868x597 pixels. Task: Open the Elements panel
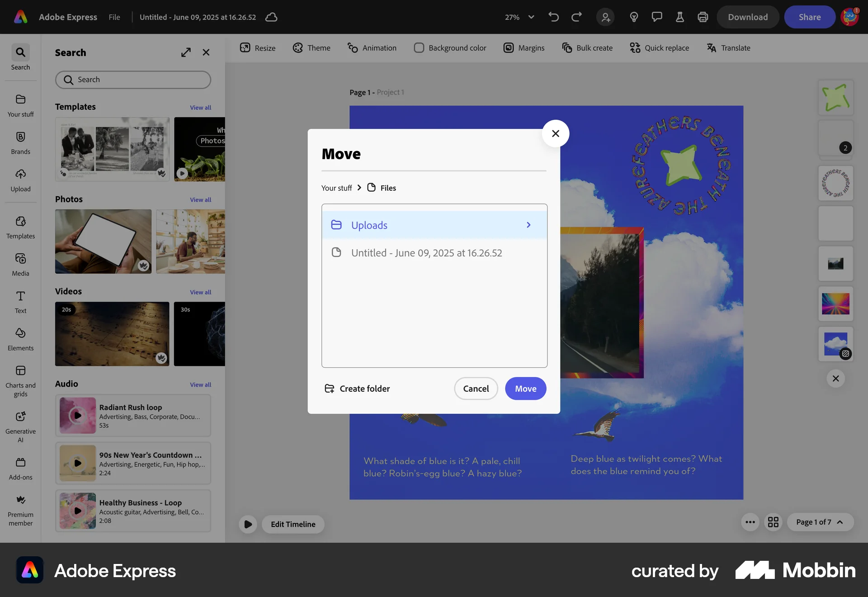click(20, 339)
